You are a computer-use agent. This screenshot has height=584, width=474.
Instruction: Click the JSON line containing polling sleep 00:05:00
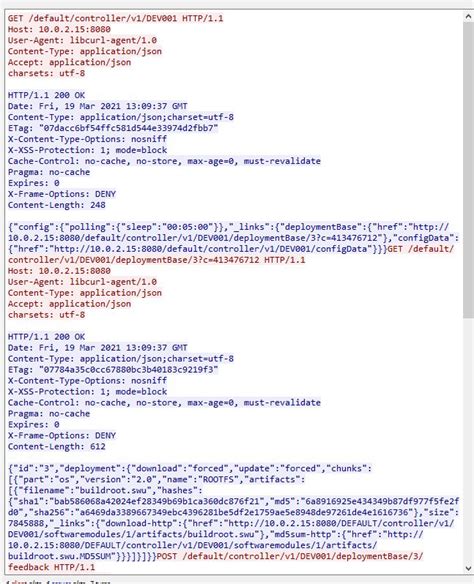(x=229, y=227)
